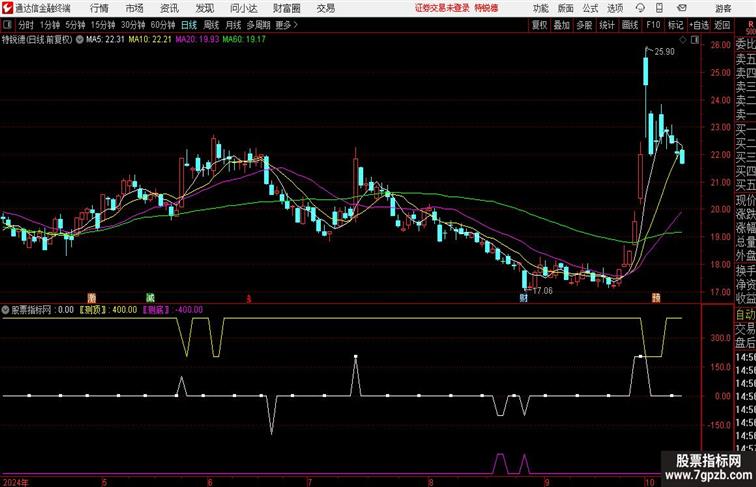Click the 2024年 label on time axis
Viewport: 756px width, 487px height.
(15, 482)
